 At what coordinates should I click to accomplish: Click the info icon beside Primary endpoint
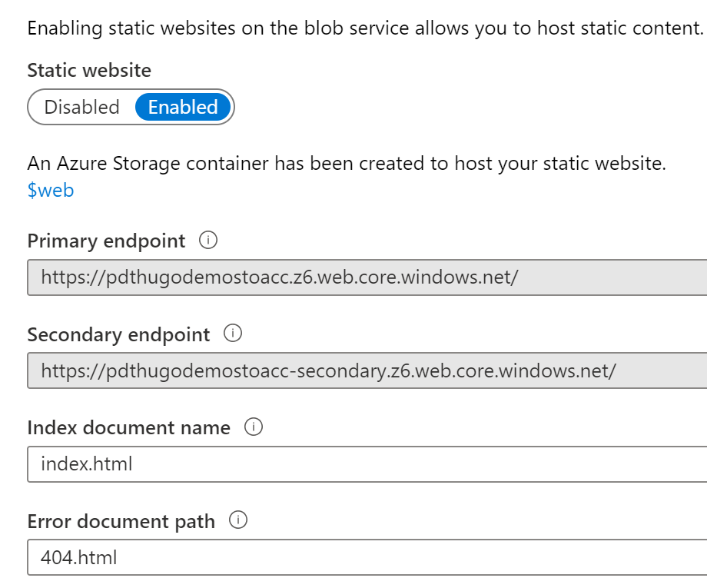pyautogui.click(x=207, y=241)
